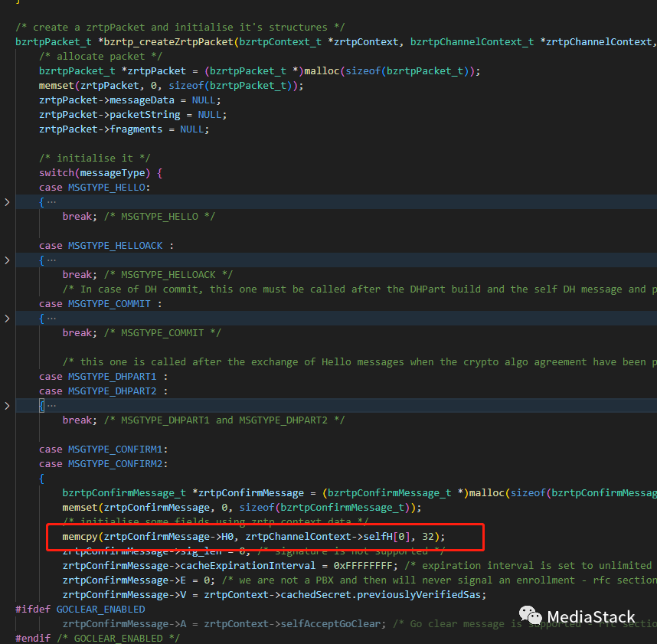Click the ellipsis in folded MSGTYPE_COMMIT braces
This screenshot has width=657, height=644.
[x=51, y=319]
